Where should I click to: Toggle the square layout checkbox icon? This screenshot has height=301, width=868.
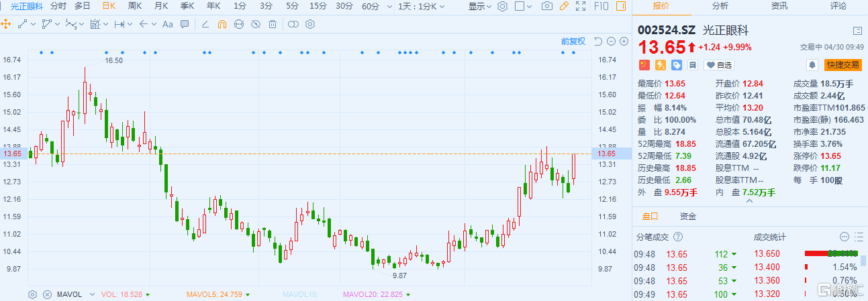click(519, 6)
